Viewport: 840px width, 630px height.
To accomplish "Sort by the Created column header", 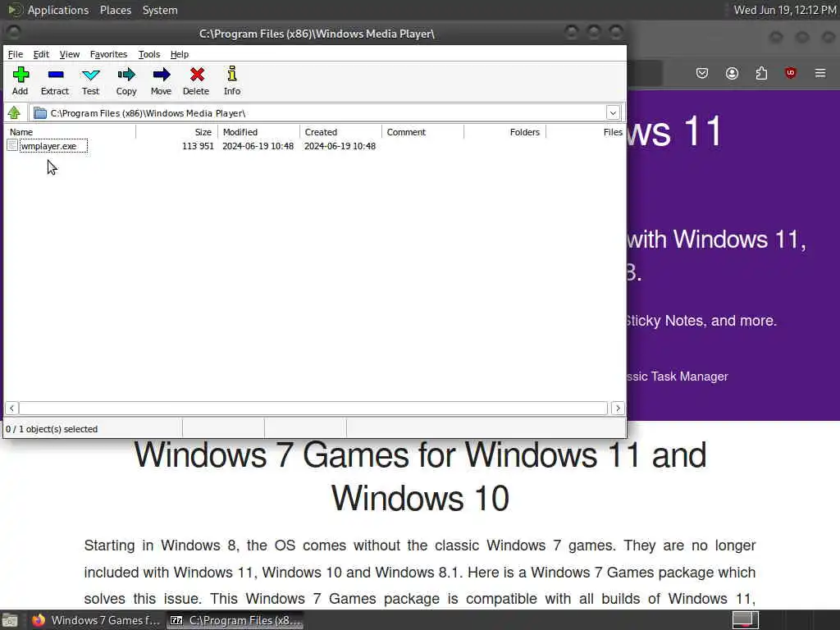I will click(x=340, y=132).
